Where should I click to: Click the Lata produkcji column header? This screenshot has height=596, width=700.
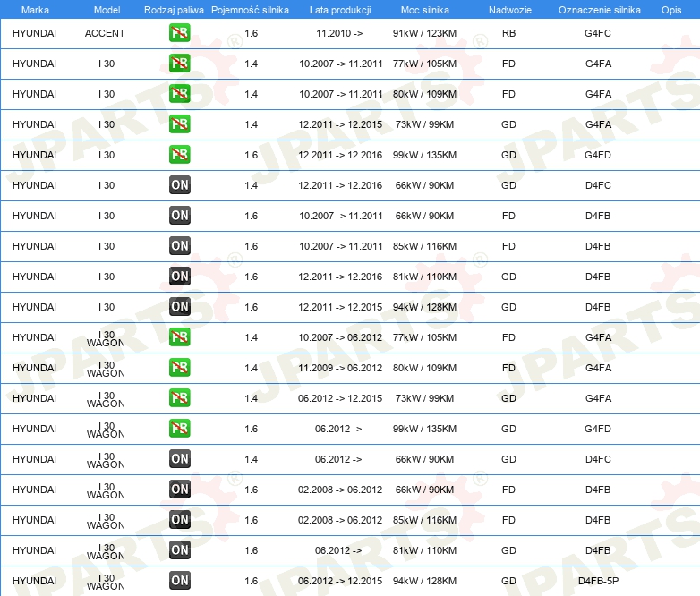(x=340, y=10)
